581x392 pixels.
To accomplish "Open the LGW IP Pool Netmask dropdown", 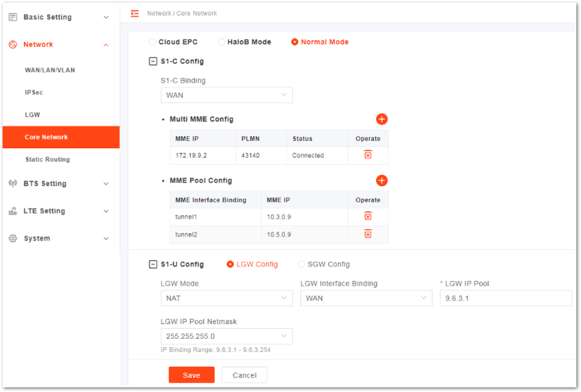I will tap(227, 336).
